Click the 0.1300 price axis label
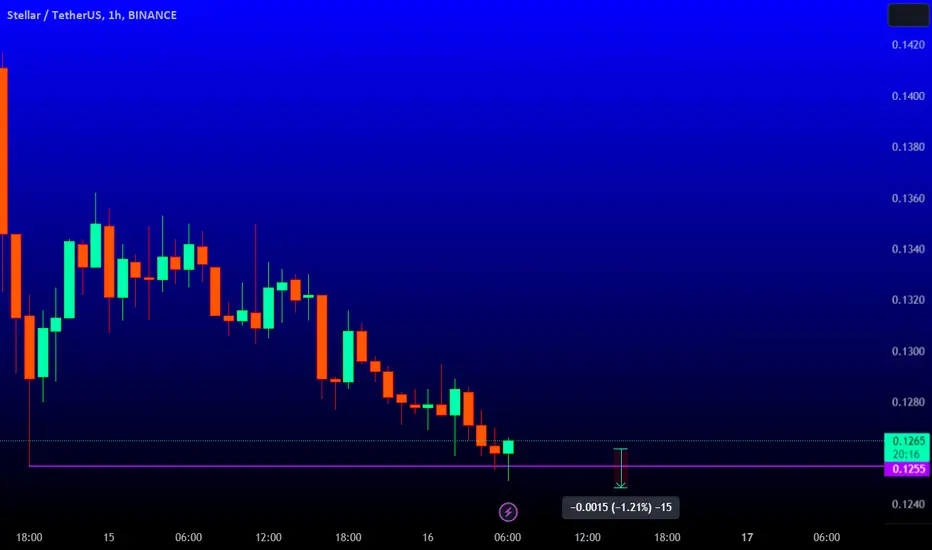932x550 pixels. (x=908, y=351)
